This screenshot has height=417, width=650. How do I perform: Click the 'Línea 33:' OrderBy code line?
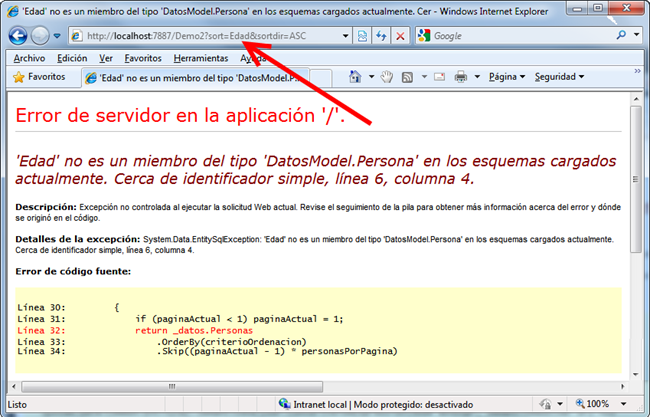pos(162,342)
